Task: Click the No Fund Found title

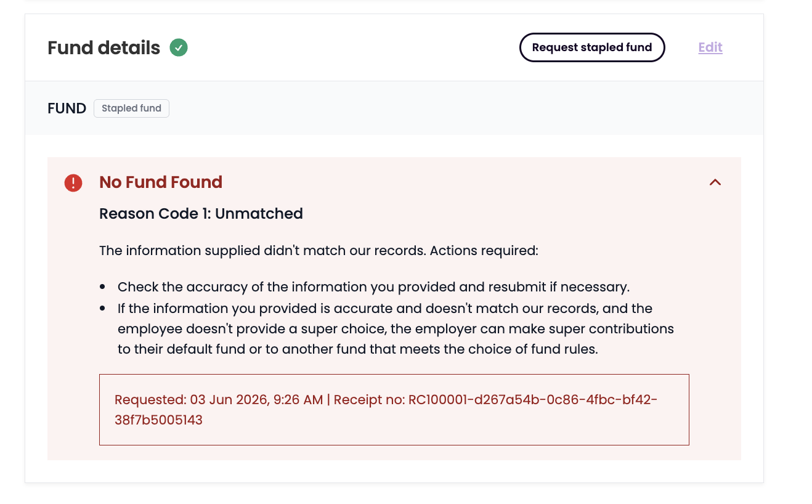Action: click(x=161, y=182)
